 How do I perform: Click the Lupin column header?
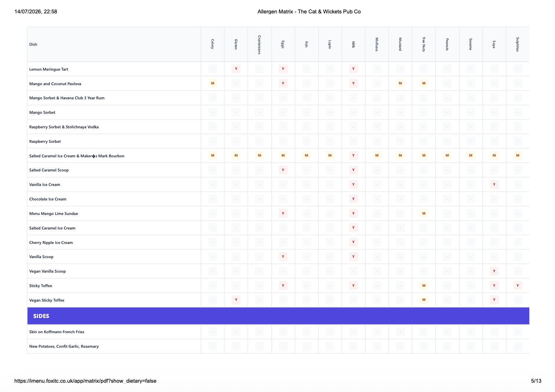pos(330,44)
